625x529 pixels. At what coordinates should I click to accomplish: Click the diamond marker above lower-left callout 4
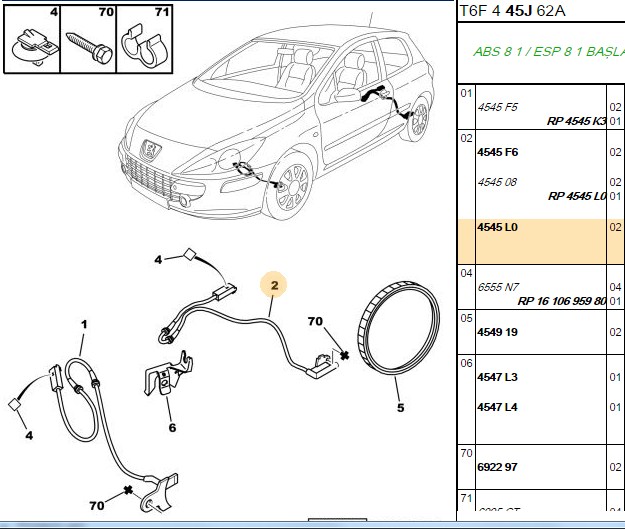15,405
